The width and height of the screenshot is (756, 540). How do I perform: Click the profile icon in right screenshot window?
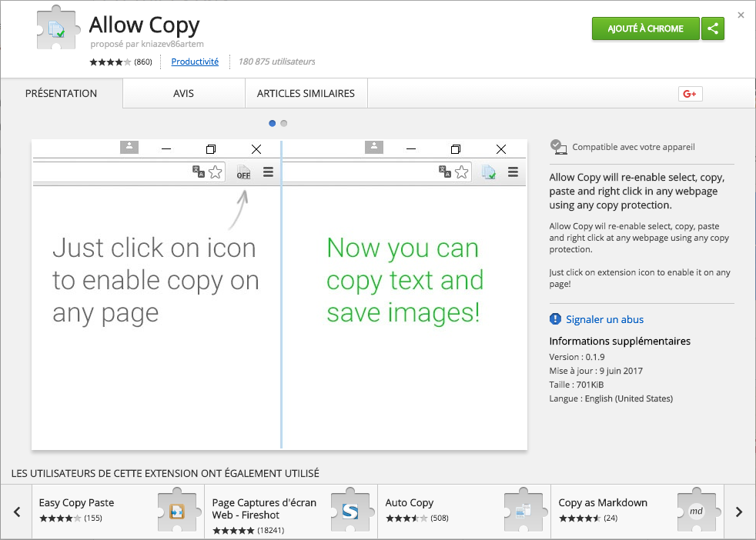(x=374, y=147)
